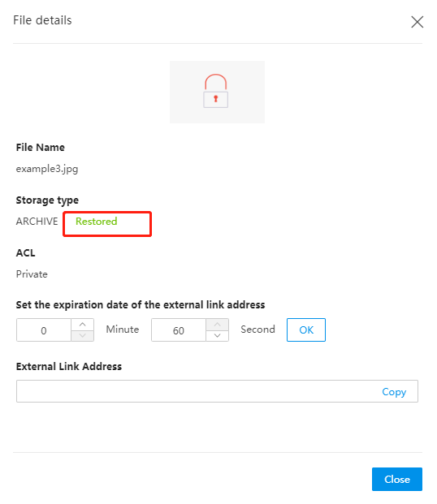Click inside the External Link Address box
This screenshot has height=504, width=437.
pyautogui.click(x=197, y=391)
